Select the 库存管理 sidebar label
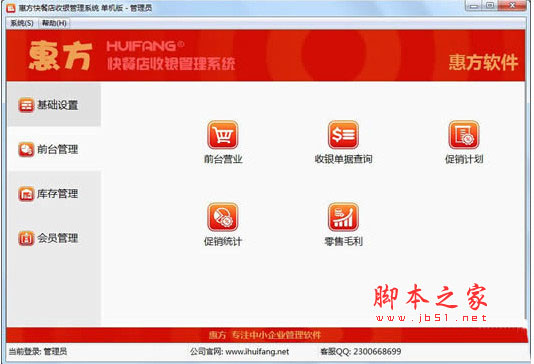 (x=58, y=194)
